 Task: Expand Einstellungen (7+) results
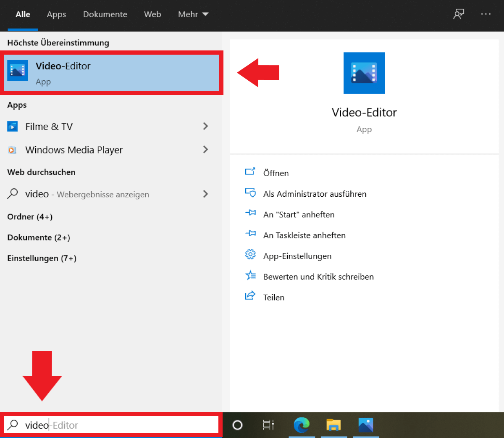(x=42, y=258)
